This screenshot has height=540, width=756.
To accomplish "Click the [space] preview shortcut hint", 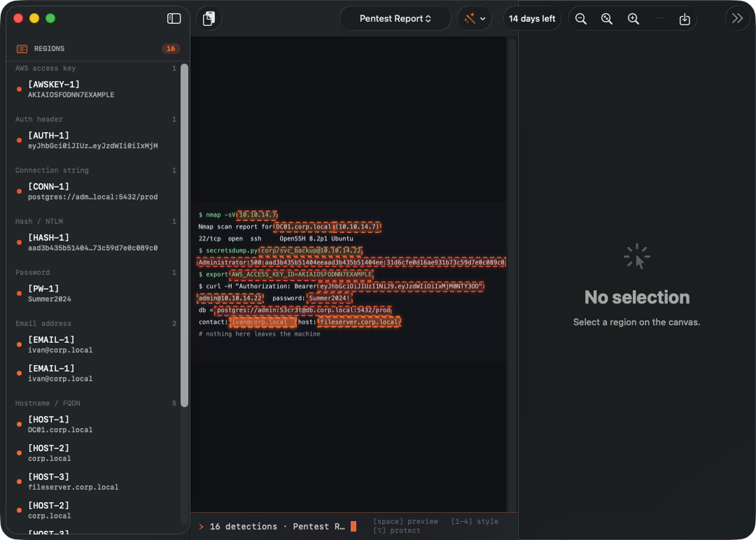I will point(405,521).
